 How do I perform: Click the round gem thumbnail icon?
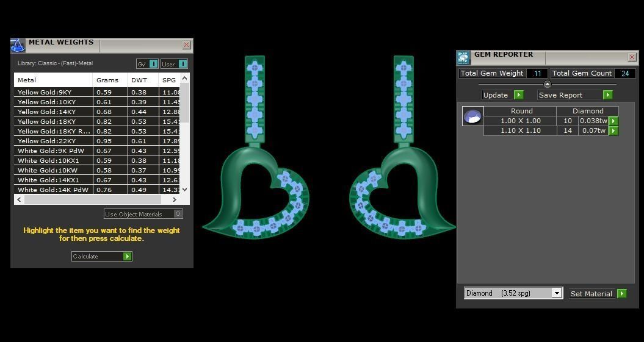(x=472, y=116)
